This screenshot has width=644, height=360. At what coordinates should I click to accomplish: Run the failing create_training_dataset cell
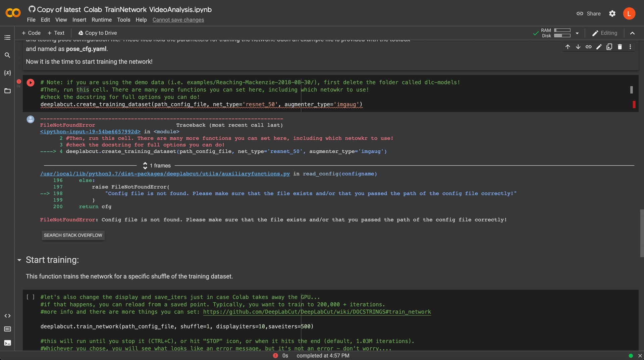click(x=30, y=83)
